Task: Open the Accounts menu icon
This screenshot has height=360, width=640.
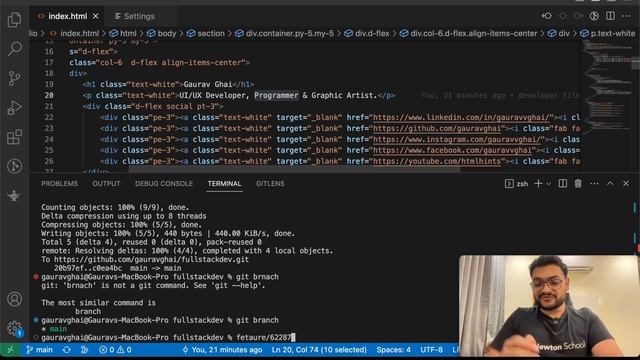Action: pyautogui.click(x=14, y=299)
